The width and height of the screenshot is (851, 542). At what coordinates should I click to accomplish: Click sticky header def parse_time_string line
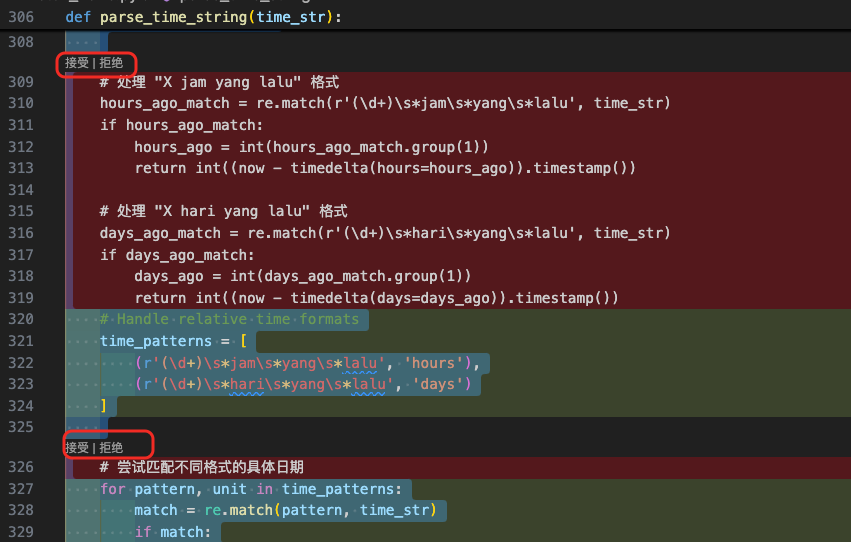tap(204, 17)
